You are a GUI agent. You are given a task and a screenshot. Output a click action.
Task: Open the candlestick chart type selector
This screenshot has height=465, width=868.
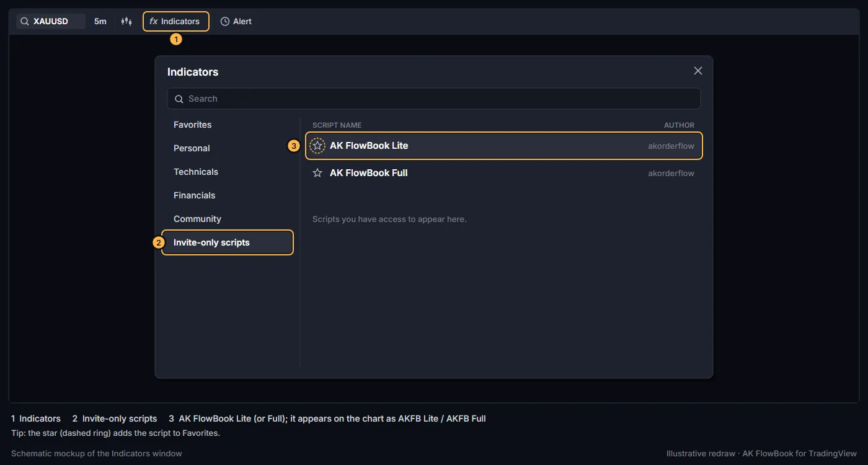[x=126, y=21]
